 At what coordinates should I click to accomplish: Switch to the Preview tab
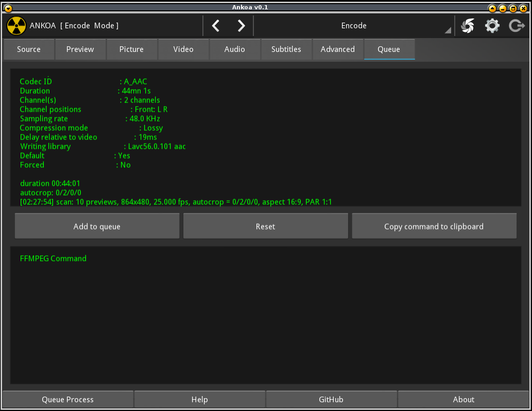click(x=80, y=49)
